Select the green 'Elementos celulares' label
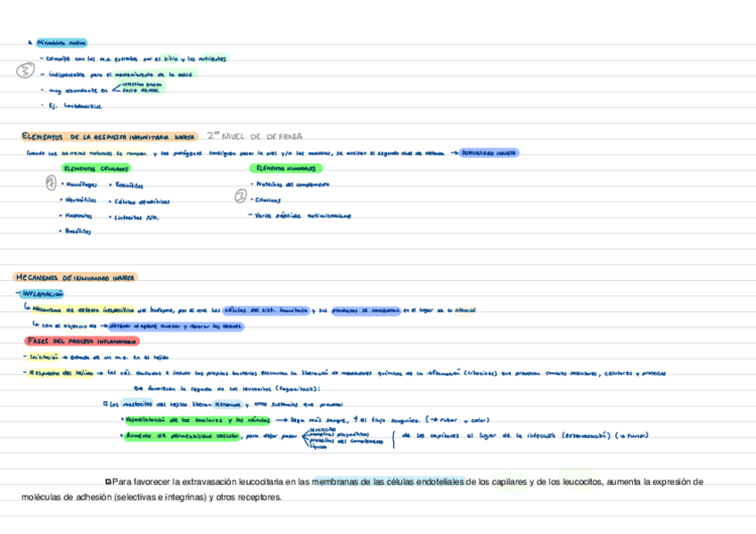Screen dimensions: 756x534 click(x=94, y=168)
